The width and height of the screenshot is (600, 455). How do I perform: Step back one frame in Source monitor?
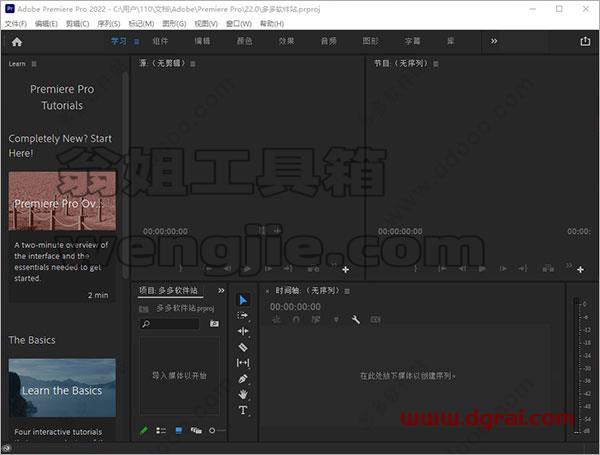pos(227,269)
